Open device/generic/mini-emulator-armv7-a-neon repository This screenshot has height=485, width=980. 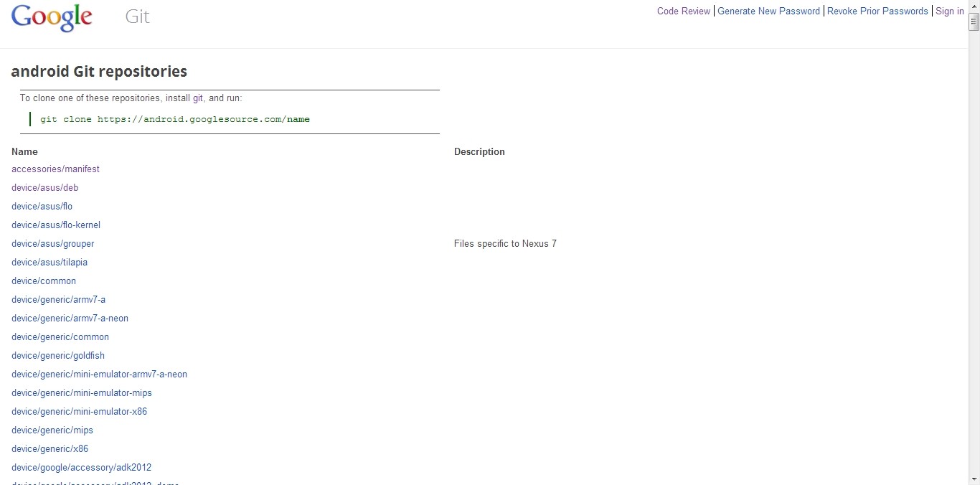(99, 375)
